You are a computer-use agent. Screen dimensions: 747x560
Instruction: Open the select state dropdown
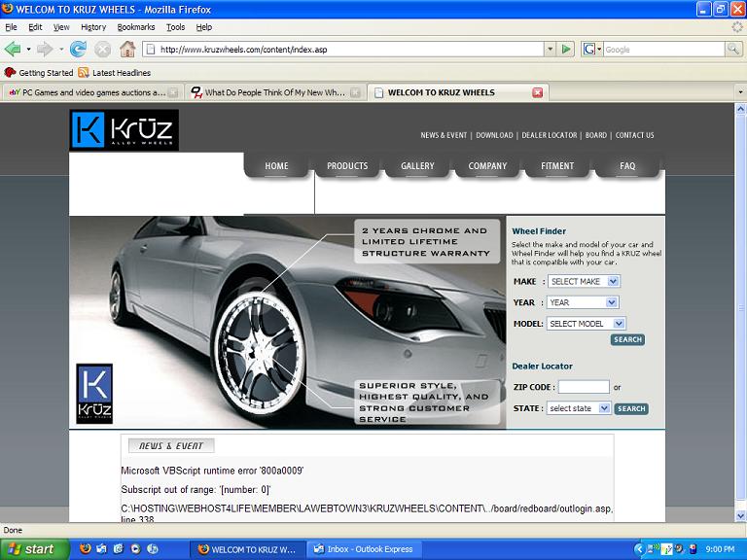pos(578,408)
